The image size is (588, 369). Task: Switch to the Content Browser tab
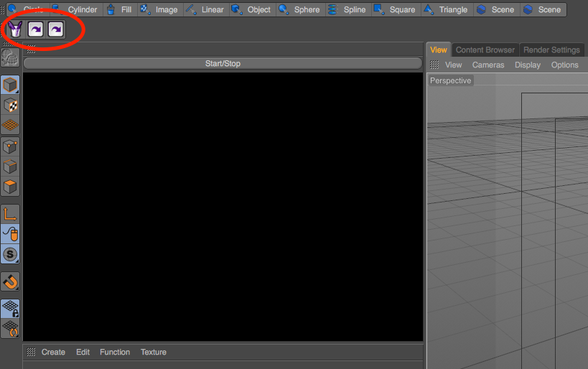[x=485, y=50]
